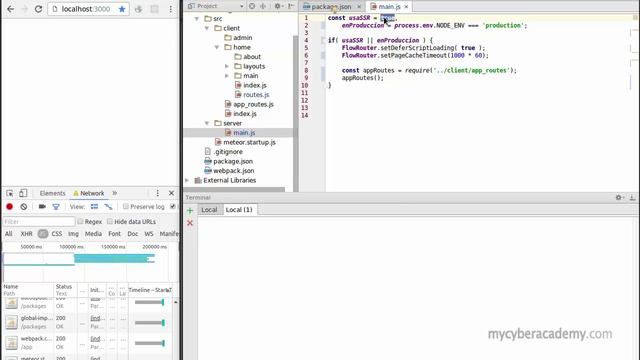This screenshot has width=640, height=360.
Task: Filter requests by Img
Action: coord(73,234)
